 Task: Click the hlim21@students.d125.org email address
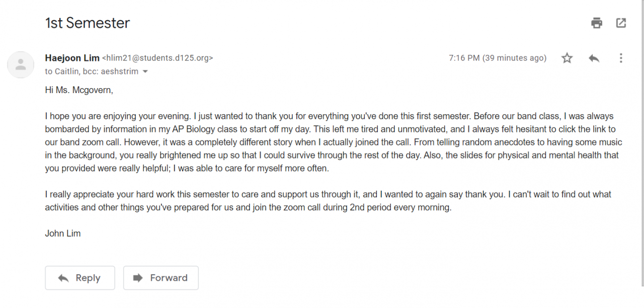157,58
